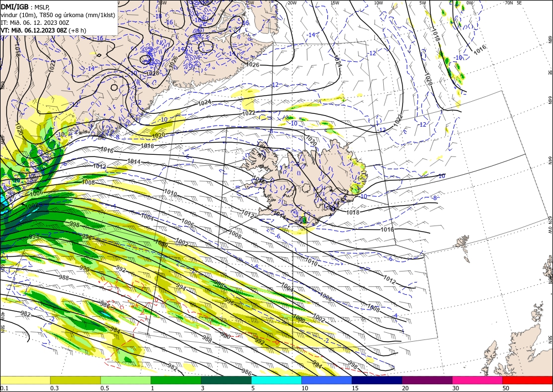Click the pink 30–50 legend color band

478,380
